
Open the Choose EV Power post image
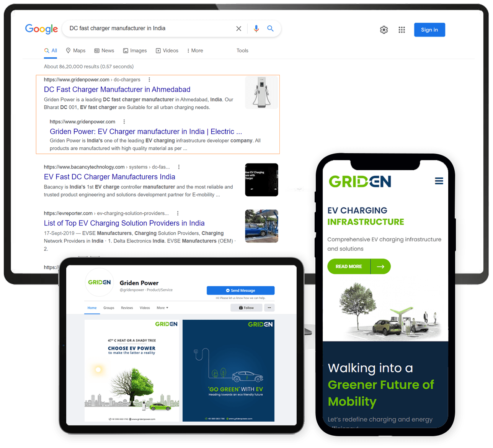(132, 371)
